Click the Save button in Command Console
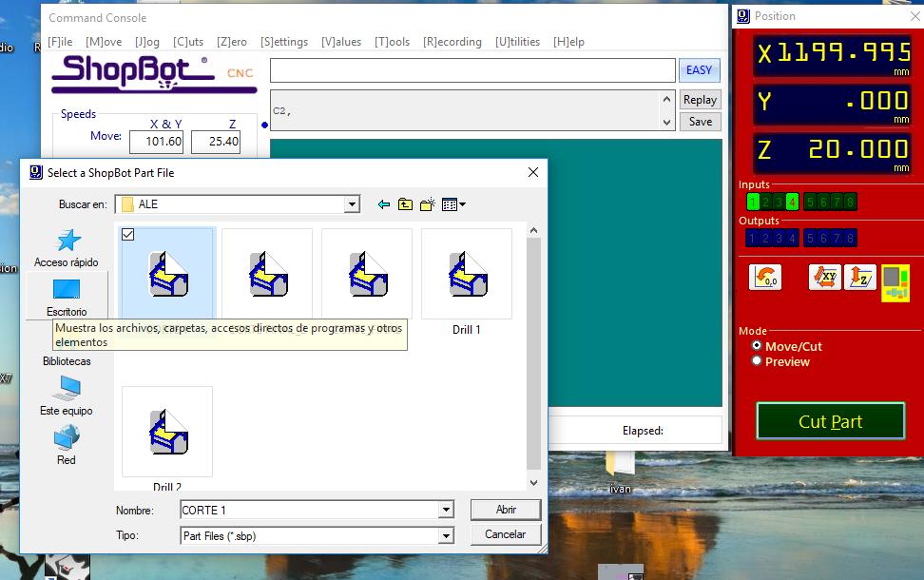 (700, 122)
